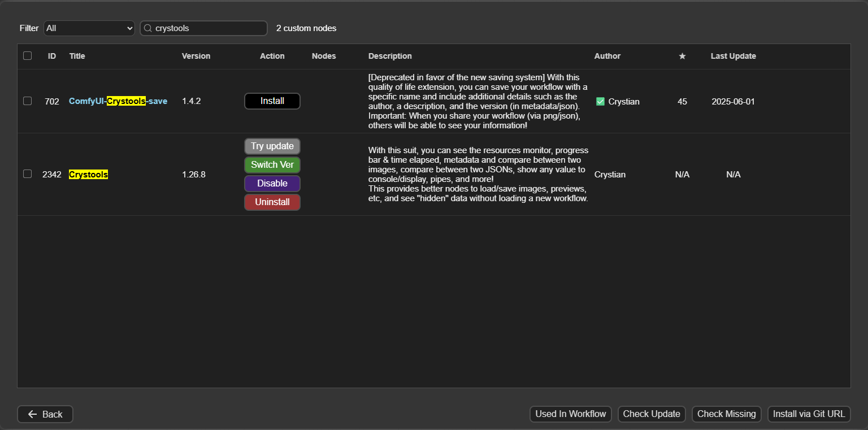
Task: Go Back with the arrow button
Action: pyautogui.click(x=45, y=414)
